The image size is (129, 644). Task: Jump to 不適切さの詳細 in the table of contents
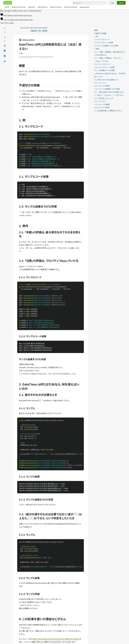click(x=100, y=33)
